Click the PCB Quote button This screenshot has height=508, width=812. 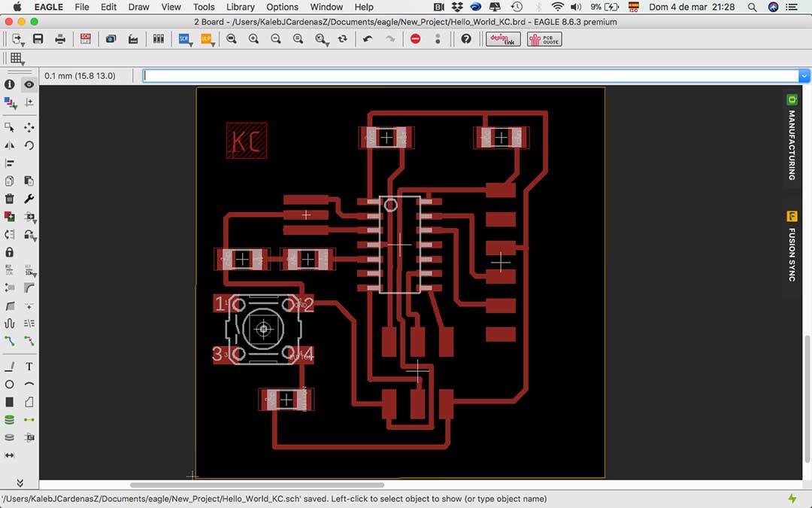pyautogui.click(x=544, y=39)
